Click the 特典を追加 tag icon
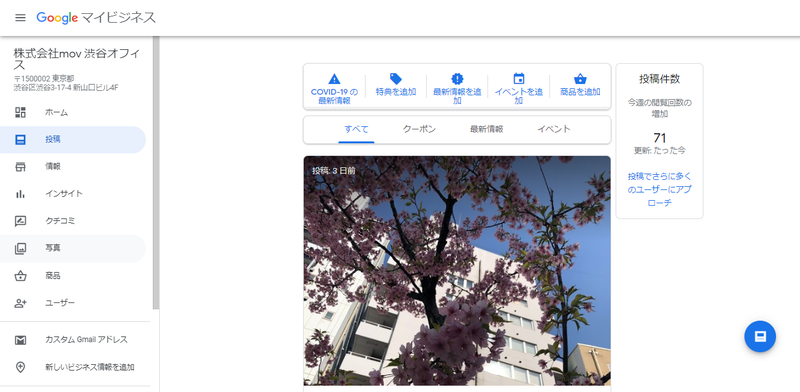This screenshot has width=800, height=392. 396,79
